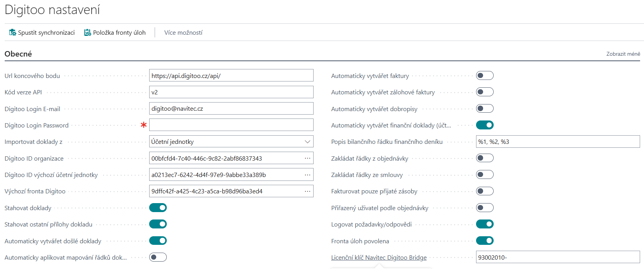This screenshot has height=269, width=644.
Task: Focus the Digitoo Login Password field
Action: point(231,125)
